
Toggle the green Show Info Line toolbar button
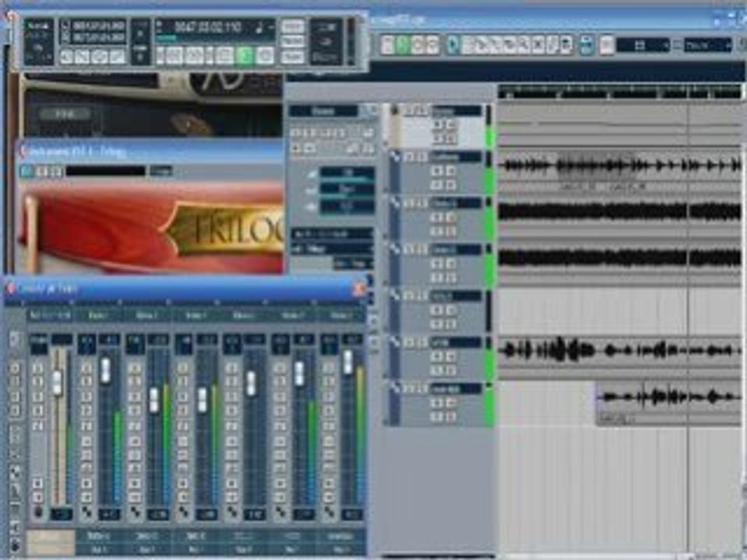tap(403, 45)
